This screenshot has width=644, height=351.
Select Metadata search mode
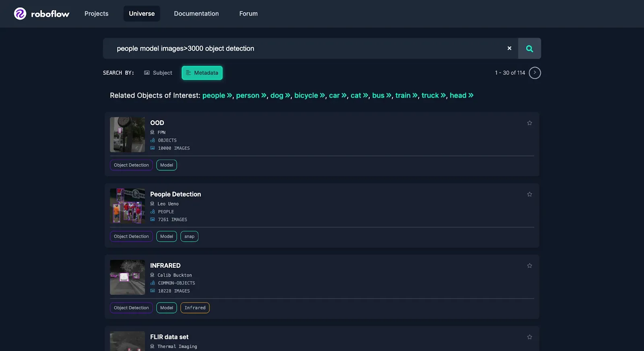[202, 73]
